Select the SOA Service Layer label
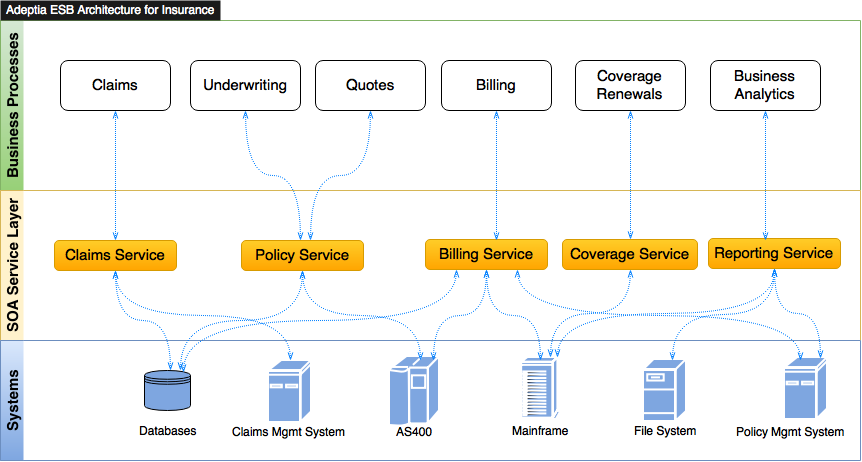Screen dimensions: 862x462 pyautogui.click(x=12, y=265)
